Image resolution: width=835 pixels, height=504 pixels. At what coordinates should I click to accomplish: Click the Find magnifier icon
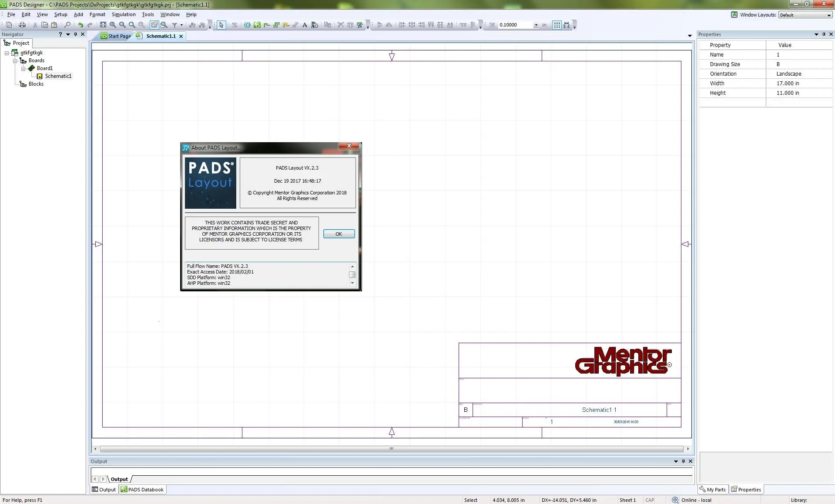point(67,25)
